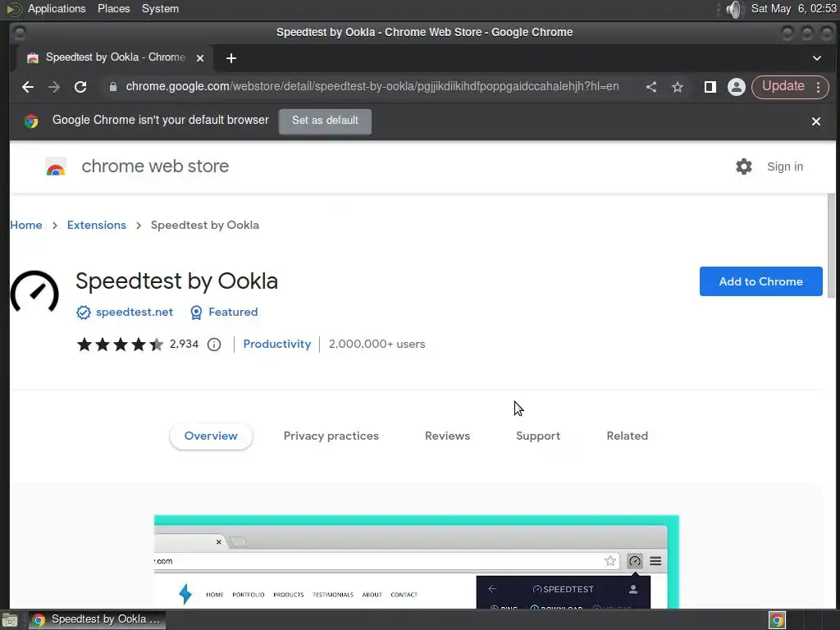
Task: Bookmark this tab with the star icon
Action: point(678,87)
